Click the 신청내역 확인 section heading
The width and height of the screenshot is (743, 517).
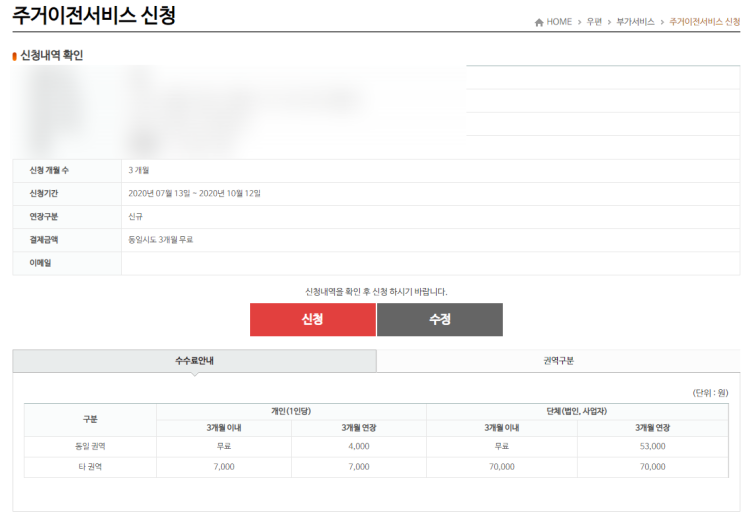click(52, 55)
